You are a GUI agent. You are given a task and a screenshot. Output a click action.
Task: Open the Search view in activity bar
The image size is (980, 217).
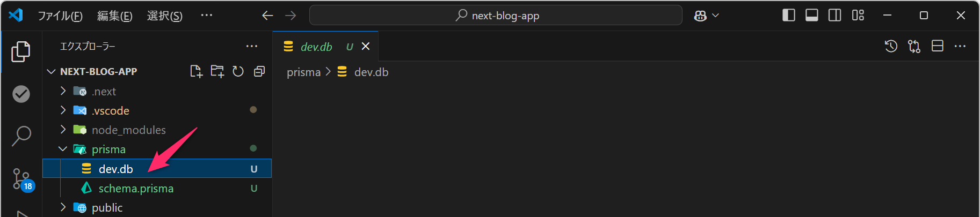pos(21,136)
